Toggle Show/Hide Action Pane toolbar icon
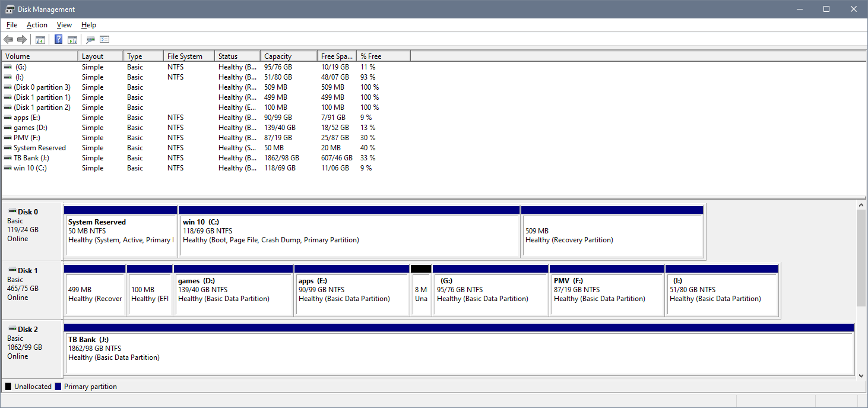The image size is (868, 408). coord(72,40)
